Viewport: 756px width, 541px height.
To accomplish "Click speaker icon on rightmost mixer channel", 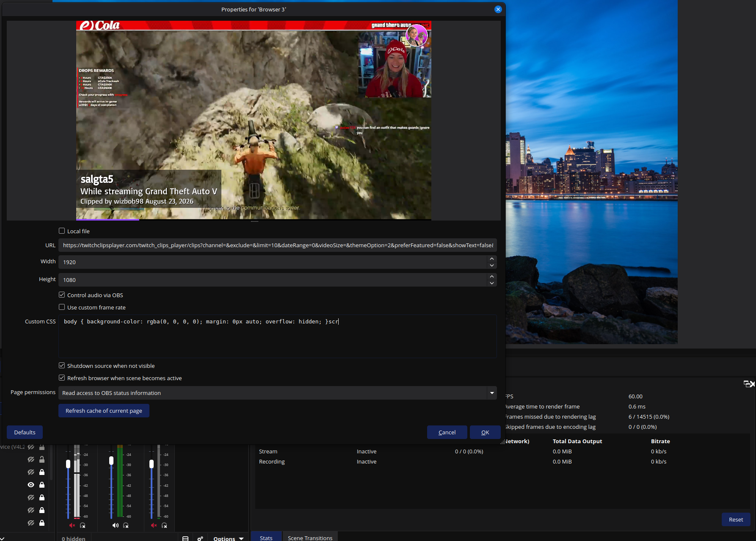I will coord(154,525).
